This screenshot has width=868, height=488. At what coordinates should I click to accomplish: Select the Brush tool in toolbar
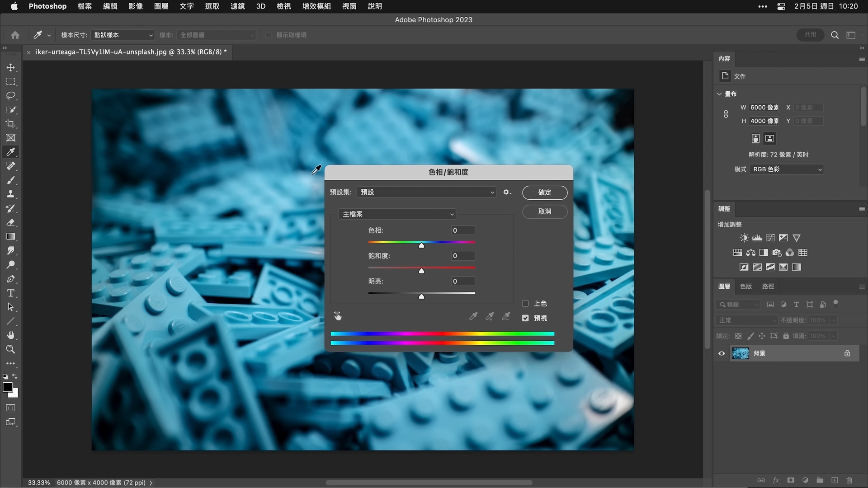[x=11, y=180]
